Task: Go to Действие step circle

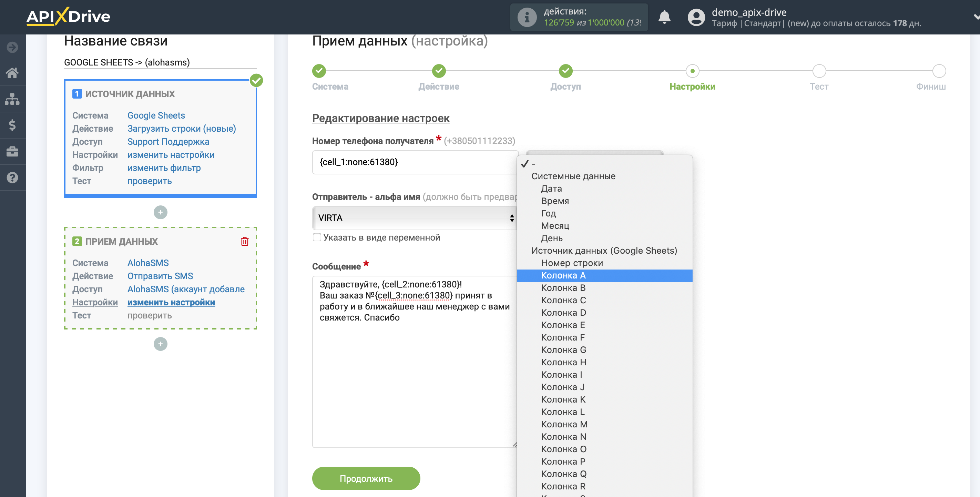Action: click(439, 71)
